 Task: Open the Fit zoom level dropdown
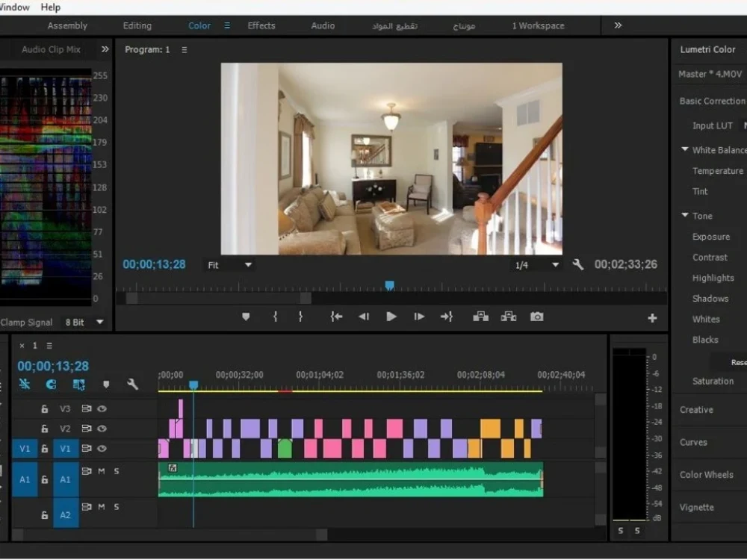point(229,265)
